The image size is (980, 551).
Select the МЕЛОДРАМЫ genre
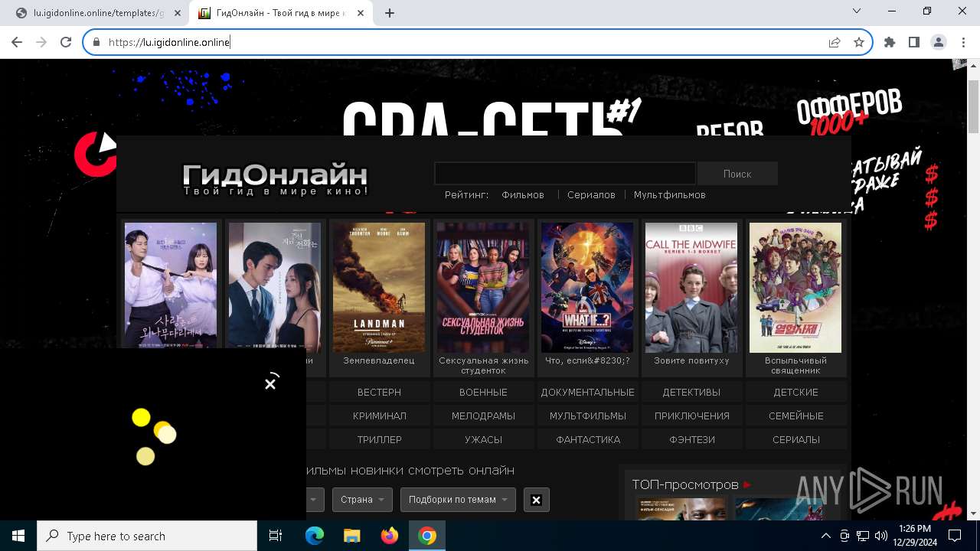click(x=483, y=416)
